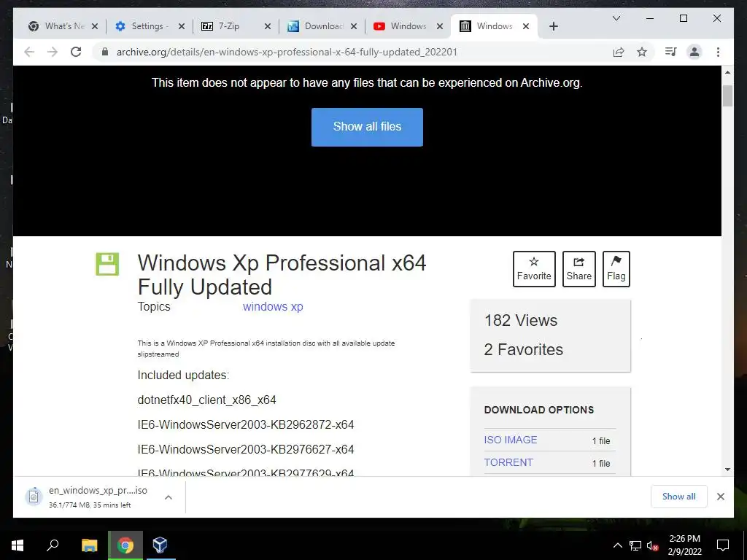Open the ISO IMAGE download link
The image size is (747, 560).
coord(511,440)
